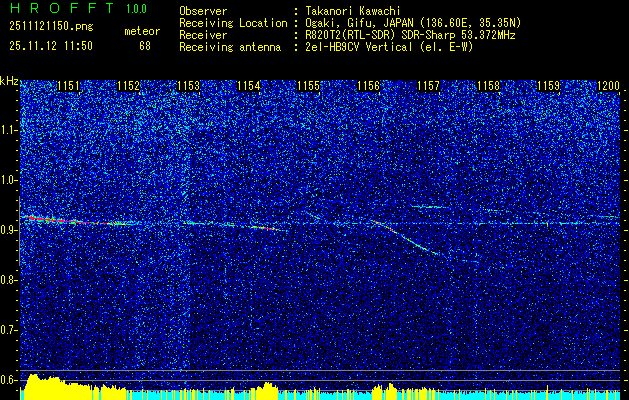Select the 1155 time marker
Viewport: 629px width, 400px height.
(308, 87)
